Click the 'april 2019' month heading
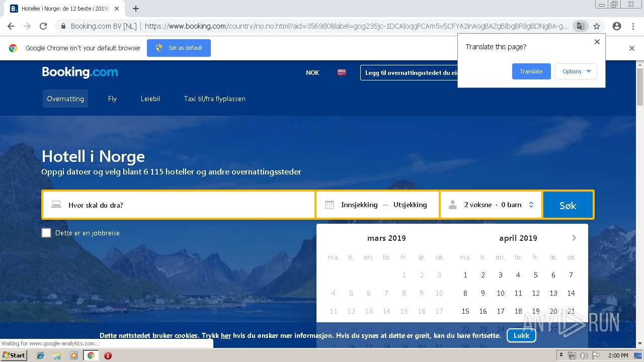 [x=518, y=238]
